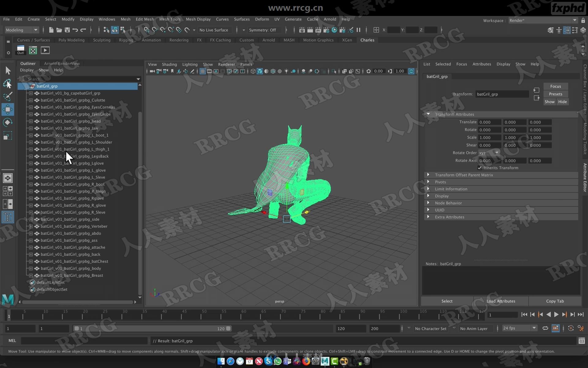Click the Select button in Attribute Editor
The image size is (588, 368).
point(447,301)
